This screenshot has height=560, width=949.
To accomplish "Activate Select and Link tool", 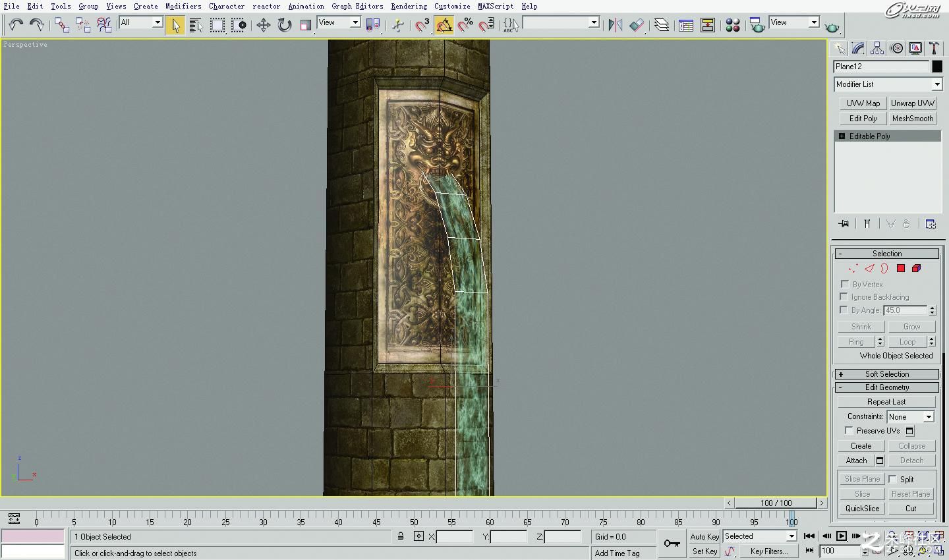I will (x=62, y=25).
